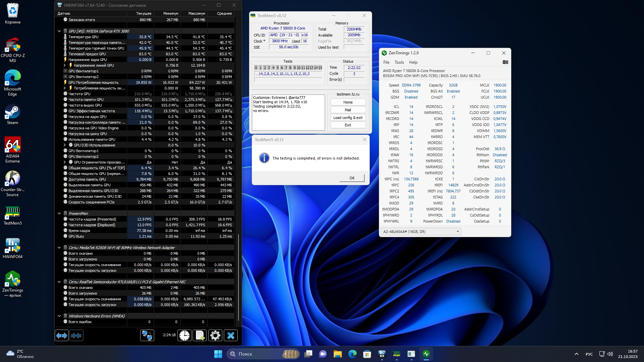Open ZenTimings Tools menu
Viewport: 644px width, 362px height.
399,62
